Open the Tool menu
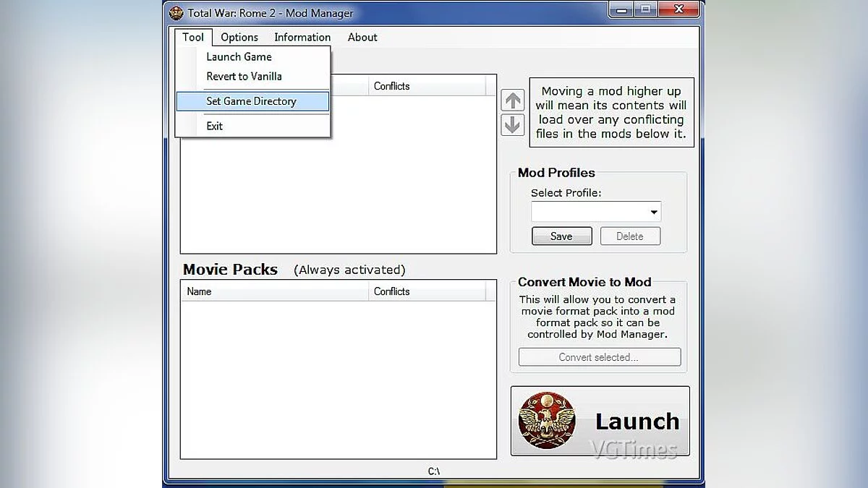Image resolution: width=868 pixels, height=488 pixels. coord(193,37)
